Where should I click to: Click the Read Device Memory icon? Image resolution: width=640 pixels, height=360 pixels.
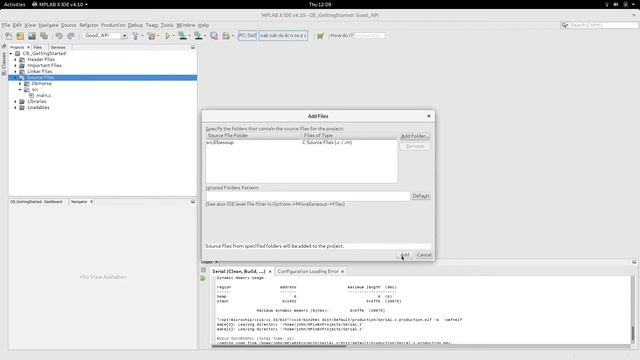pos(198,36)
